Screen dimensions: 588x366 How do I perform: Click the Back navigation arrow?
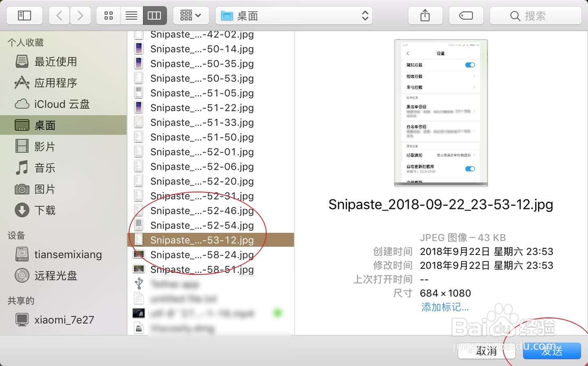click(x=59, y=15)
